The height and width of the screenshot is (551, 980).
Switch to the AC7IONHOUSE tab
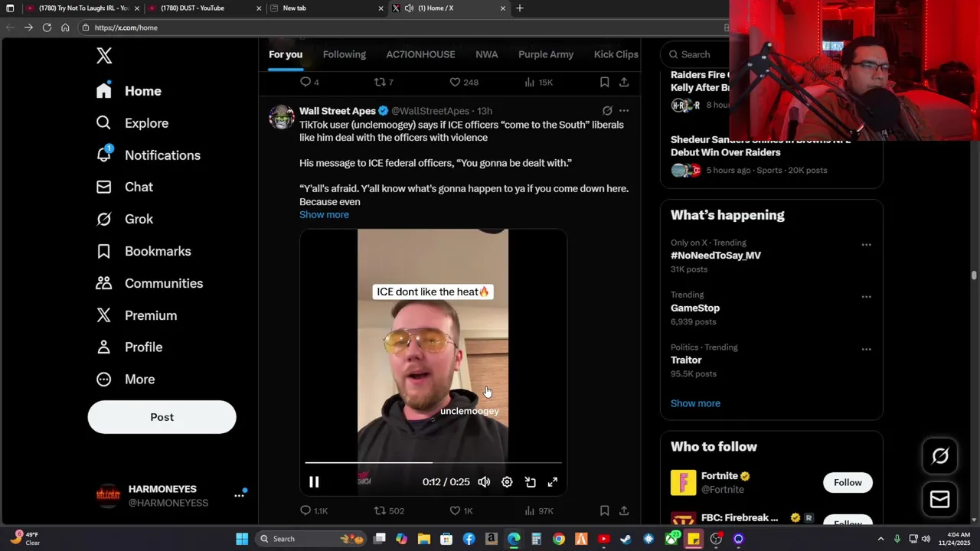[420, 54]
